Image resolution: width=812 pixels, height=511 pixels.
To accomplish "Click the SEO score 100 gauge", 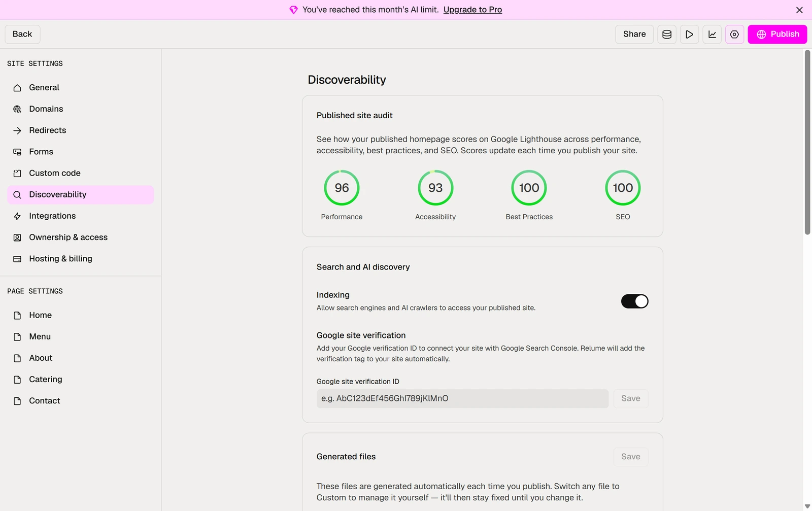I will [x=623, y=188].
